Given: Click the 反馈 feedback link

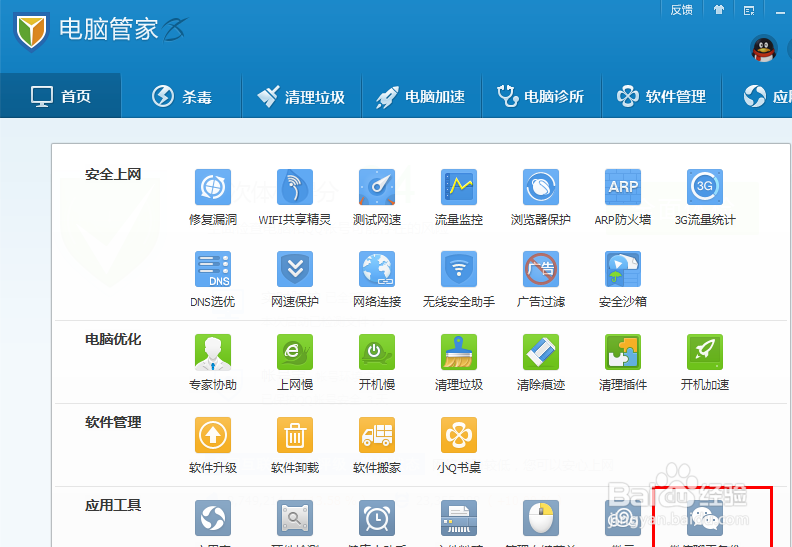Looking at the screenshot, I should pyautogui.click(x=681, y=10).
